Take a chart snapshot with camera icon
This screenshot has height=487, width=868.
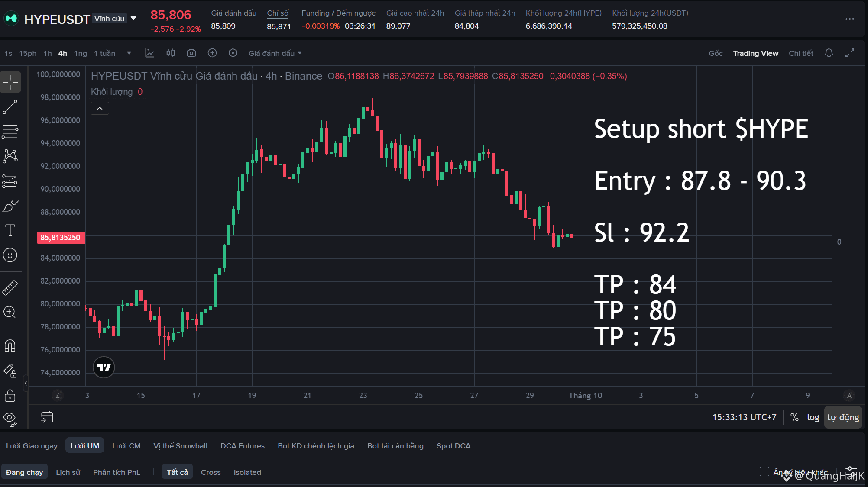191,53
